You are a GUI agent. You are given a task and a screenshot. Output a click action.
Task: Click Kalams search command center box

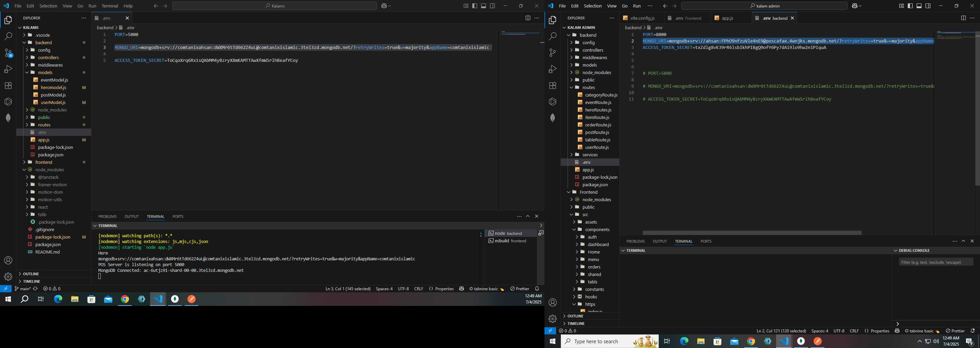[274, 6]
